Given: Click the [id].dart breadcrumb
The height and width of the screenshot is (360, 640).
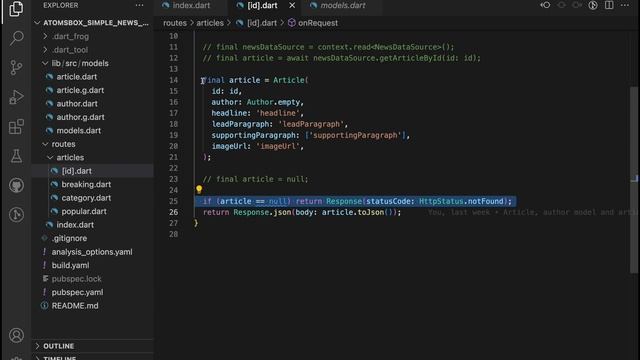Looking at the screenshot, I should 256,23.
